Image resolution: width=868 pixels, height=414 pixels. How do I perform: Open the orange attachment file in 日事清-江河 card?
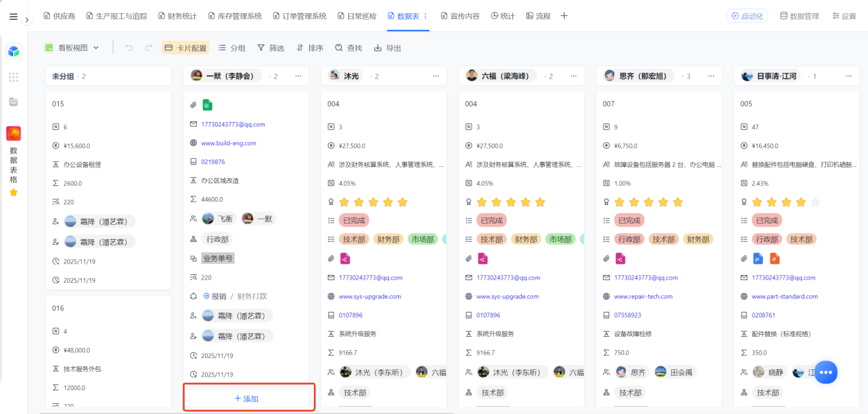[774, 258]
